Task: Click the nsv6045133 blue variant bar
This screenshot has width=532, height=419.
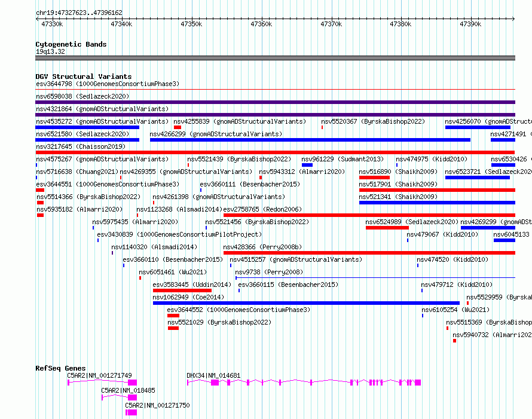Action: point(505,240)
